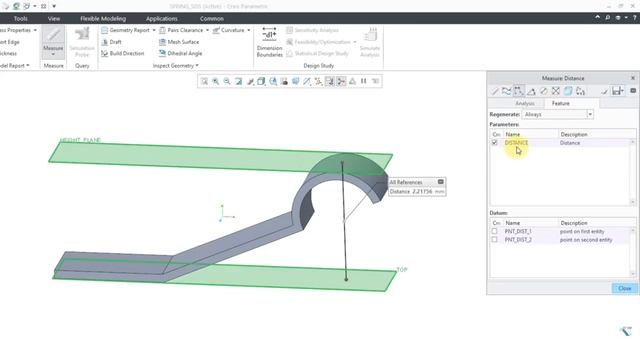Click the Close button in Measure panel
This screenshot has height=360, width=640.
pos(624,289)
